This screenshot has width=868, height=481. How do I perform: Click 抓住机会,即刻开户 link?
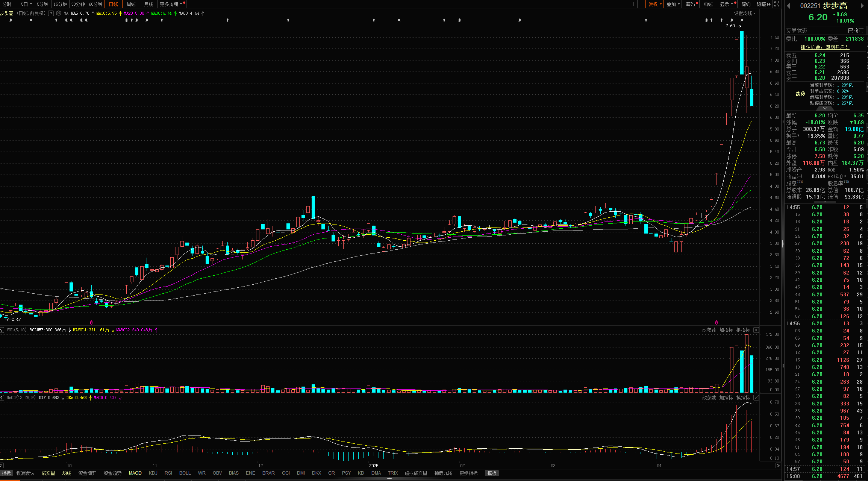(x=824, y=47)
